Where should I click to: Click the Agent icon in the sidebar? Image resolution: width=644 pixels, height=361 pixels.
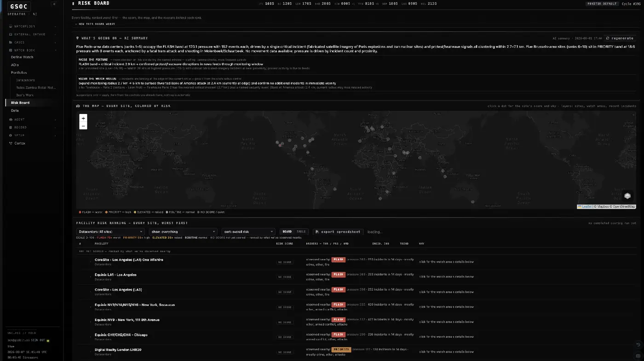point(11,120)
